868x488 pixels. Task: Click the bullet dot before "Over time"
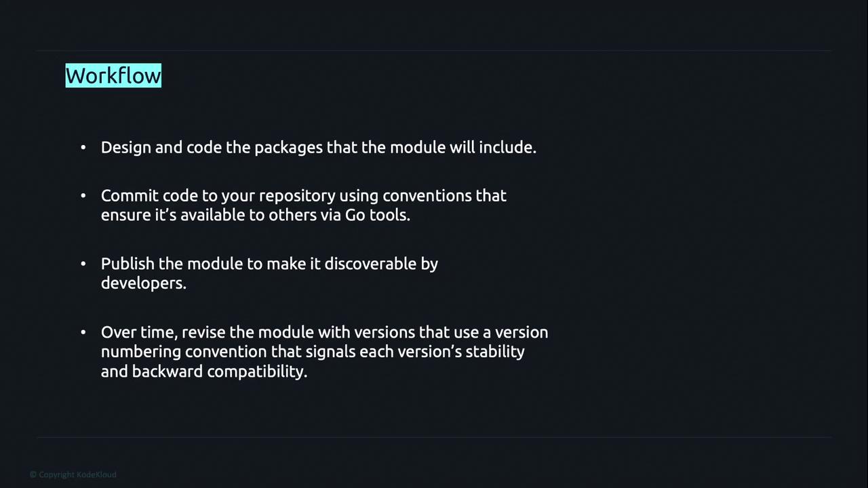pos(83,332)
